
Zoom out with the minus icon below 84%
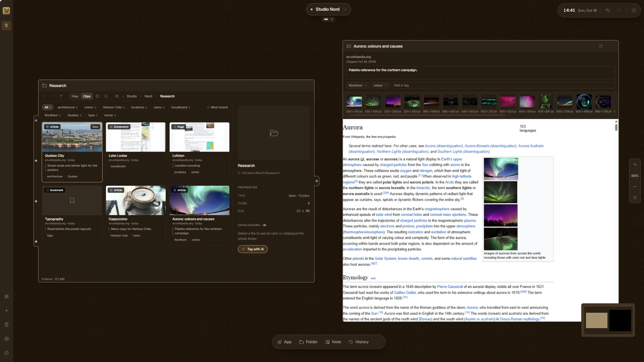[635, 187]
